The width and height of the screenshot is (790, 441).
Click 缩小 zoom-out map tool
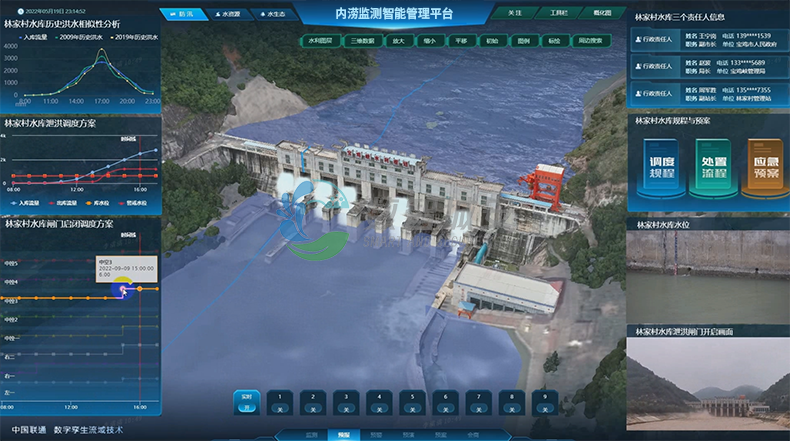pyautogui.click(x=429, y=42)
